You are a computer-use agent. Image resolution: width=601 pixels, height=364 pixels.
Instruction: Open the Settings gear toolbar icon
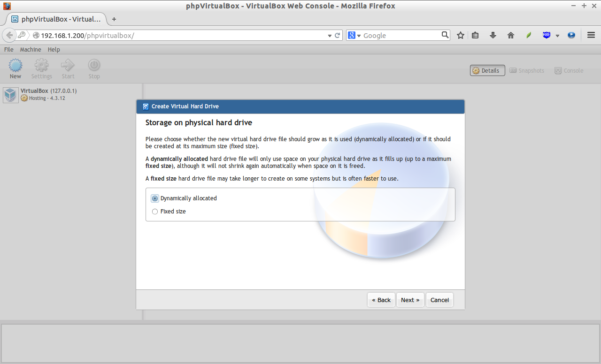click(x=42, y=65)
